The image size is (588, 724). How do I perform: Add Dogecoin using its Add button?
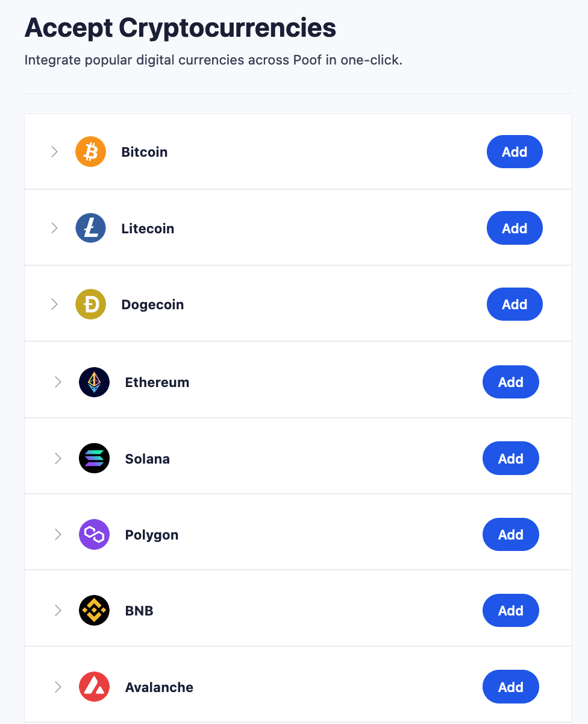pos(514,304)
